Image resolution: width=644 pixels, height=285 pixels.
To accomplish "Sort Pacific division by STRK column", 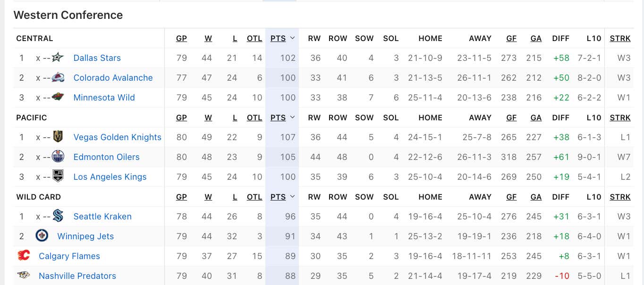I will pyautogui.click(x=620, y=117).
